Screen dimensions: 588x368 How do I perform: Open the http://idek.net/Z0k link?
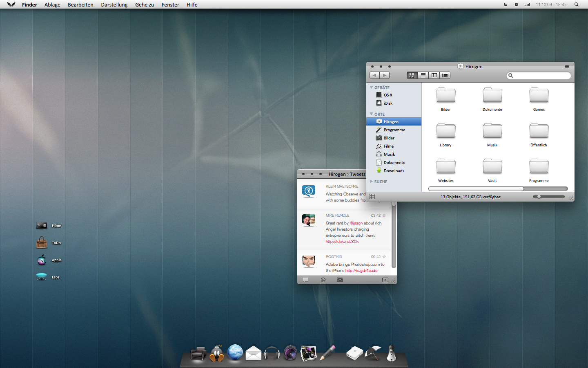point(342,241)
